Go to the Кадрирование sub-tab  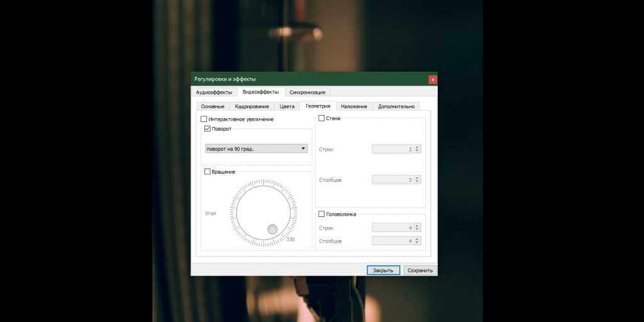coord(252,106)
